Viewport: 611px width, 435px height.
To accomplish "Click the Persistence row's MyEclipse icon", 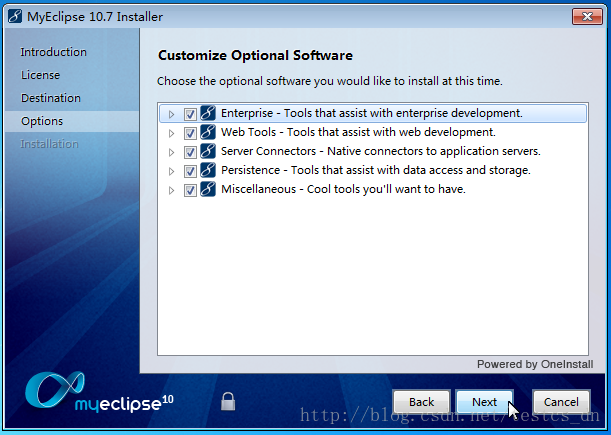I will (208, 171).
